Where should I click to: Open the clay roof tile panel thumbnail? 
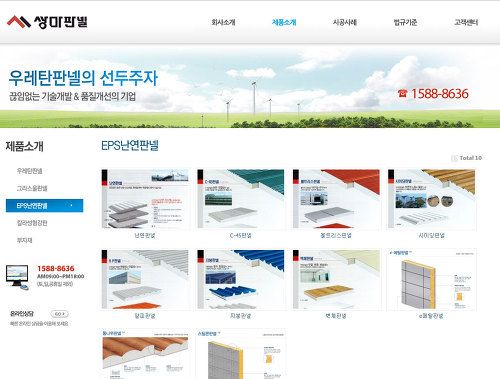click(145, 354)
